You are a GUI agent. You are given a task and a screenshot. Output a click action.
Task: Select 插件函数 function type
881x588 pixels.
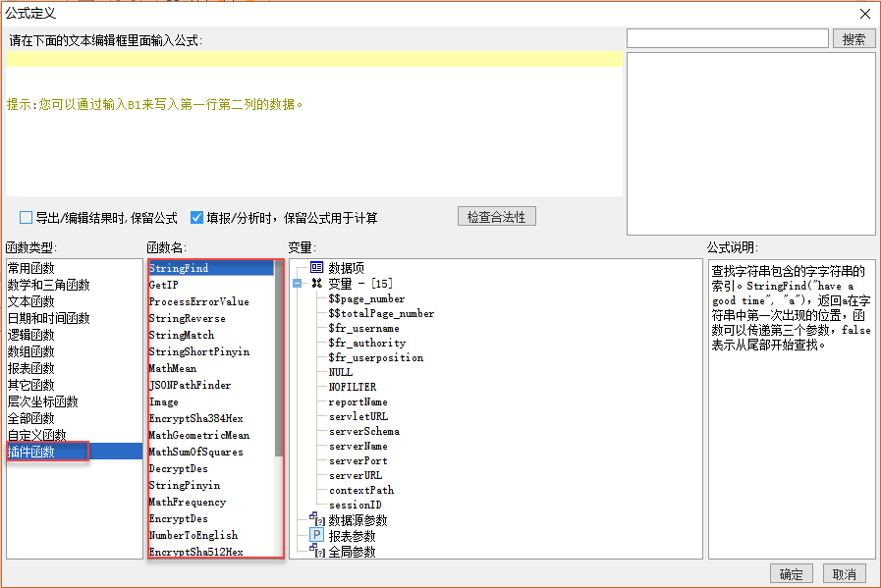pos(75,452)
